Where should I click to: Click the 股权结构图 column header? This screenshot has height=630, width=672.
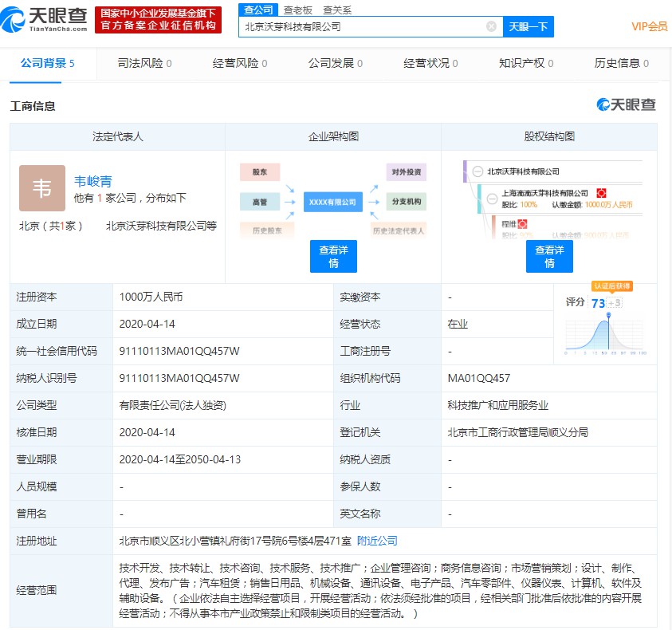point(549,137)
